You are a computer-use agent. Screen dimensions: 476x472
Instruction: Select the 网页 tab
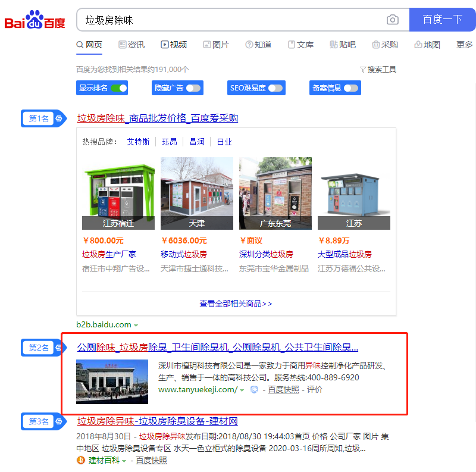pos(89,45)
